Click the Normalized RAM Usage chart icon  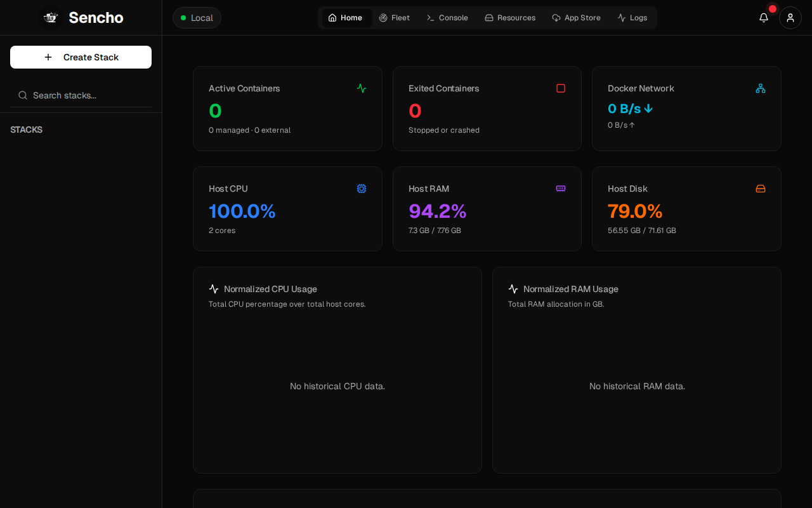tap(513, 289)
